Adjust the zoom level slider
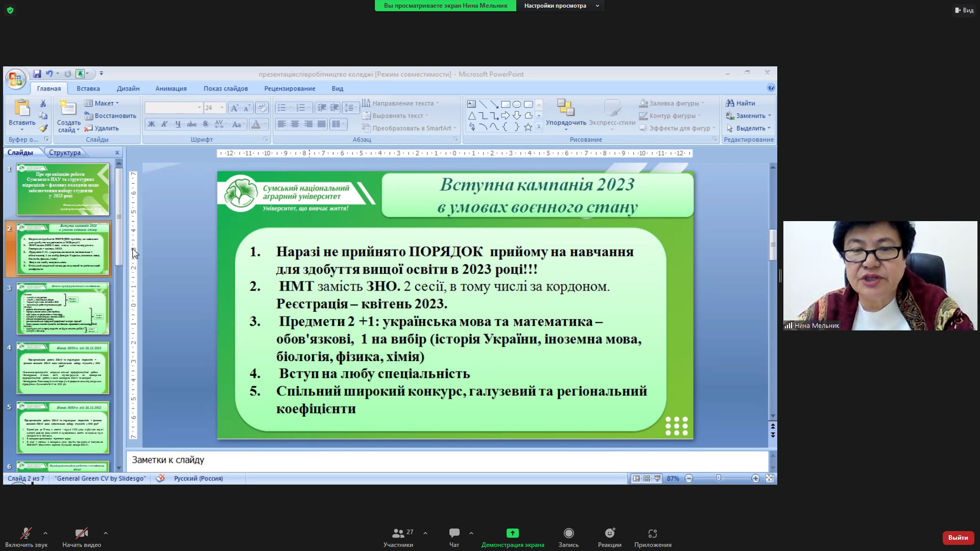Image resolution: width=980 pixels, height=551 pixels. coord(719,478)
